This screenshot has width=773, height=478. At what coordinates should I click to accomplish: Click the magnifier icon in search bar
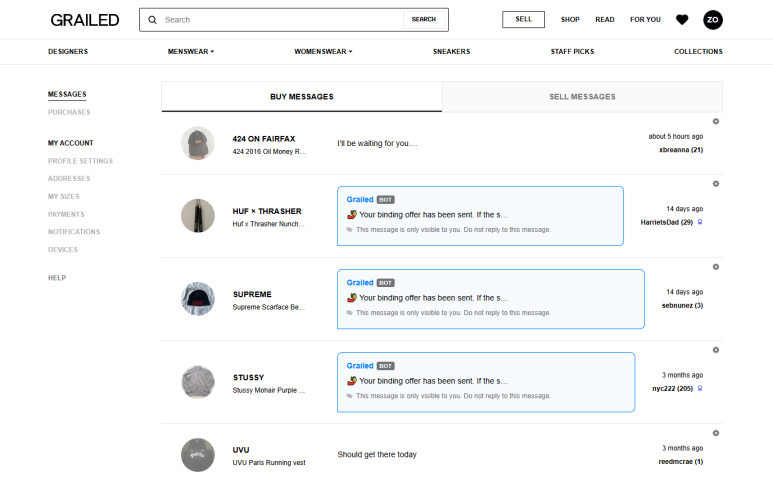(x=153, y=20)
